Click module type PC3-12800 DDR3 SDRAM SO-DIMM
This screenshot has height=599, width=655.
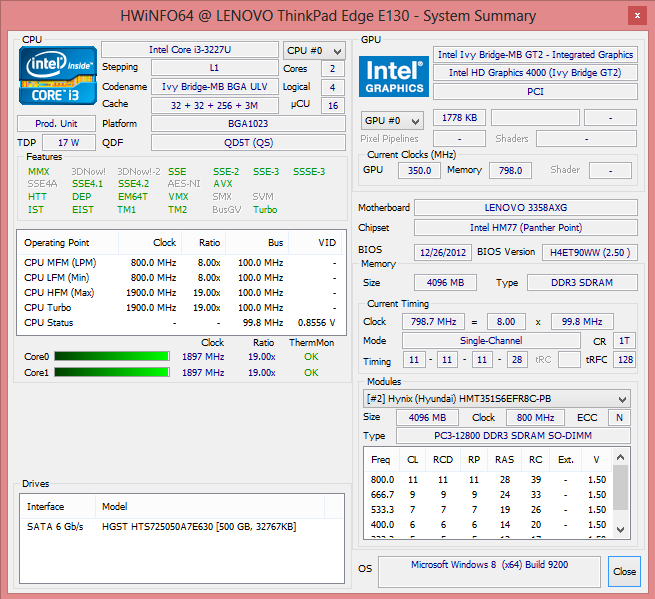513,436
